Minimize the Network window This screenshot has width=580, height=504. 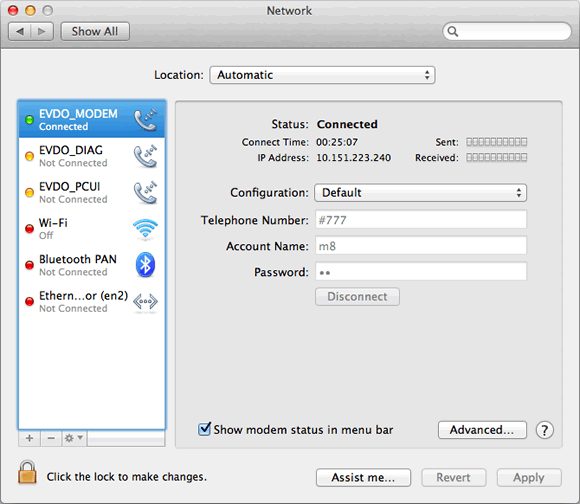tap(30, 10)
